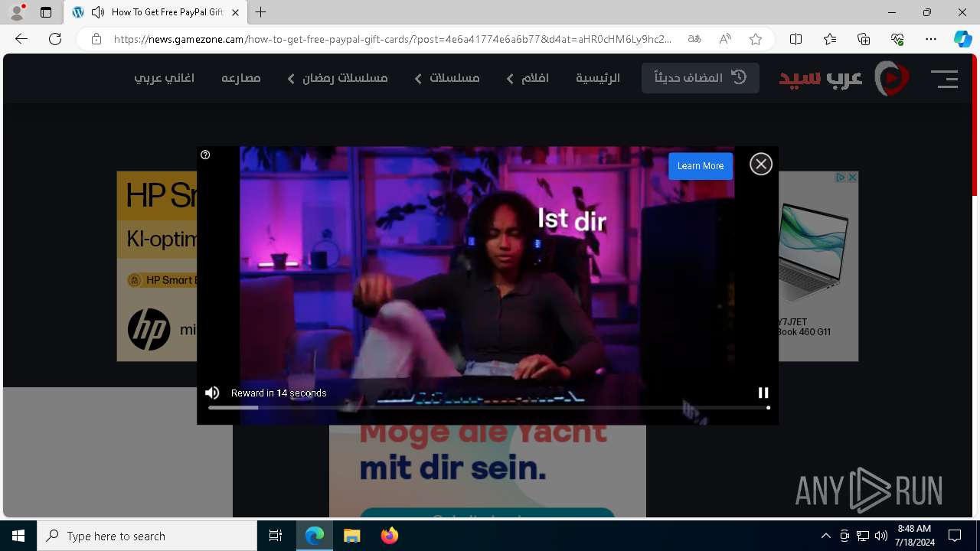Close the PayPal Gift tab

point(235,12)
